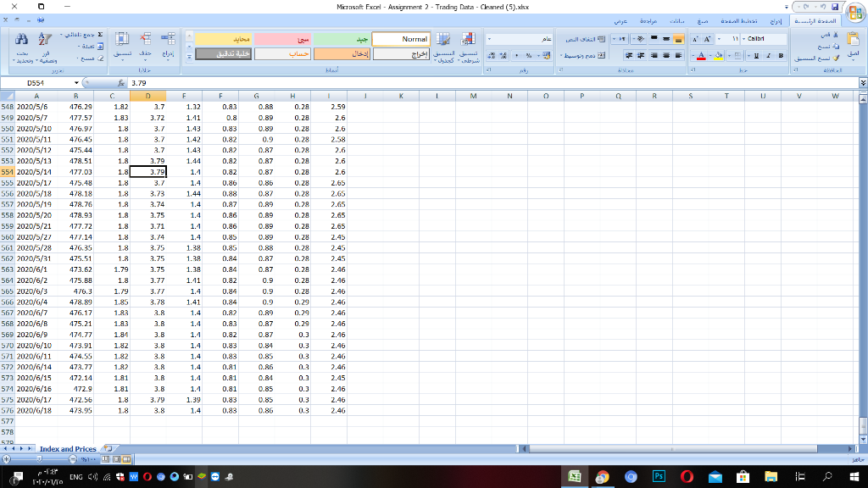Click the insert function fx icon
Viewport: 868px width, 488px height.
[x=120, y=83]
